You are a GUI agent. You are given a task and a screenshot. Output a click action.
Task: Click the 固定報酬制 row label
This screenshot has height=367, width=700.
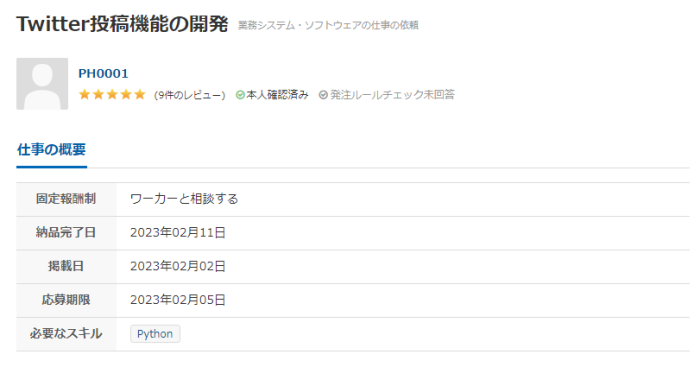[x=66, y=199]
